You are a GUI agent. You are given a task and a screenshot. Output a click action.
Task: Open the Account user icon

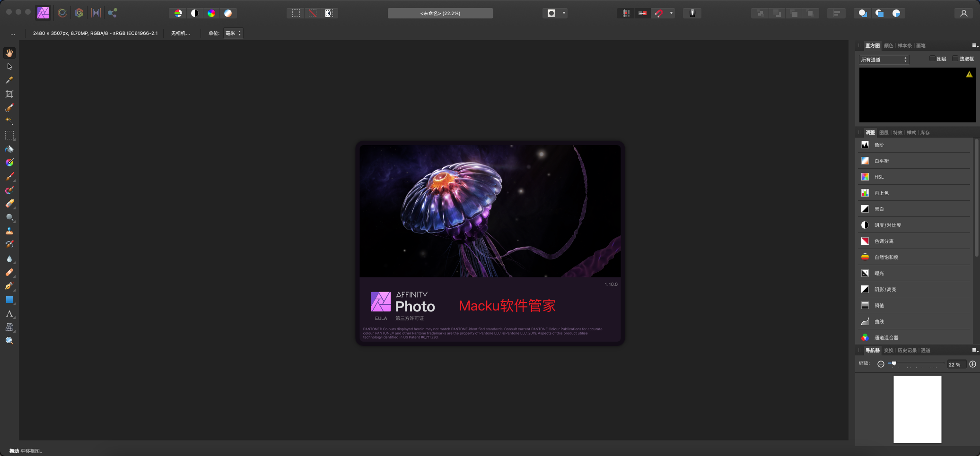(963, 13)
